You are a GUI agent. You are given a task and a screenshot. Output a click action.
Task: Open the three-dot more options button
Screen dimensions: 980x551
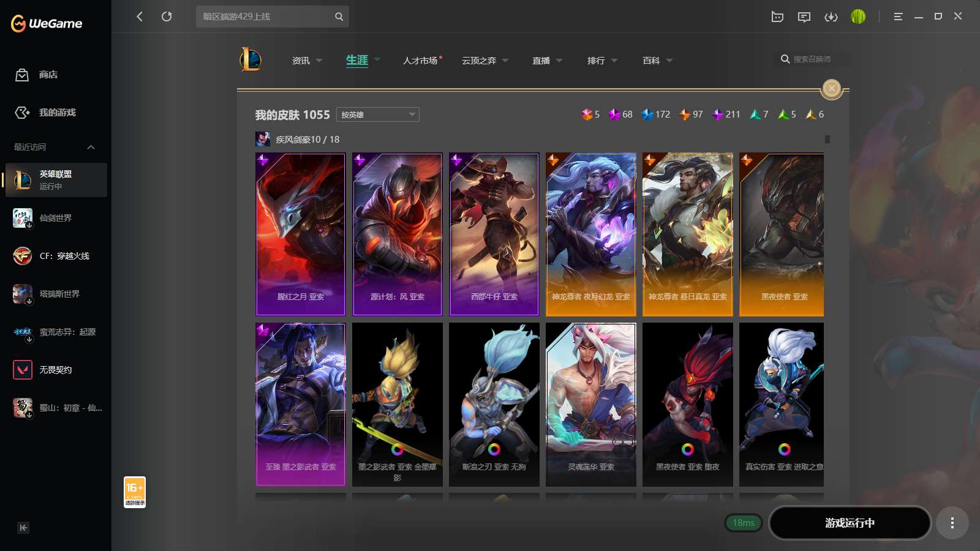click(x=952, y=523)
